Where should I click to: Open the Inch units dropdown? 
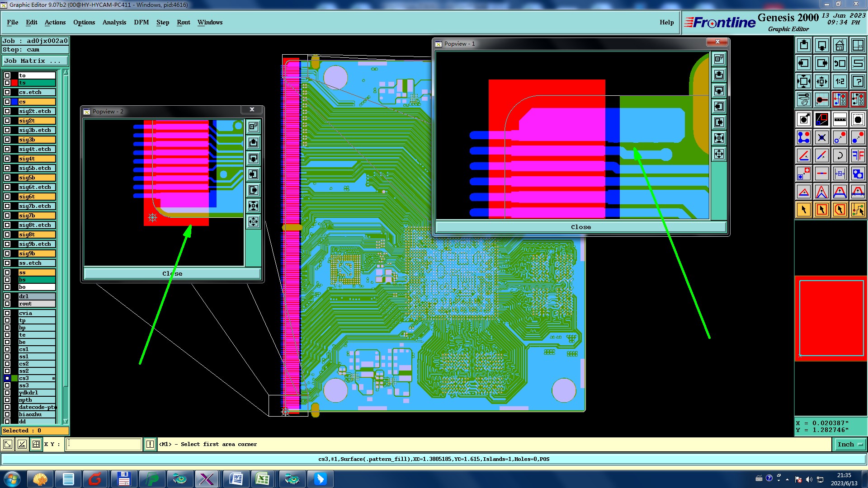tap(849, 445)
